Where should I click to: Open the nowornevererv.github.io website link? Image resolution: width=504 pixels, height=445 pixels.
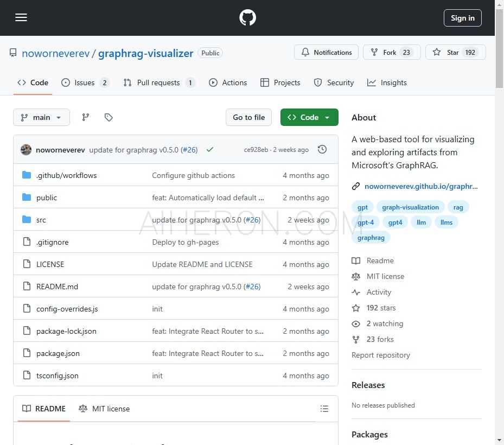421,186
